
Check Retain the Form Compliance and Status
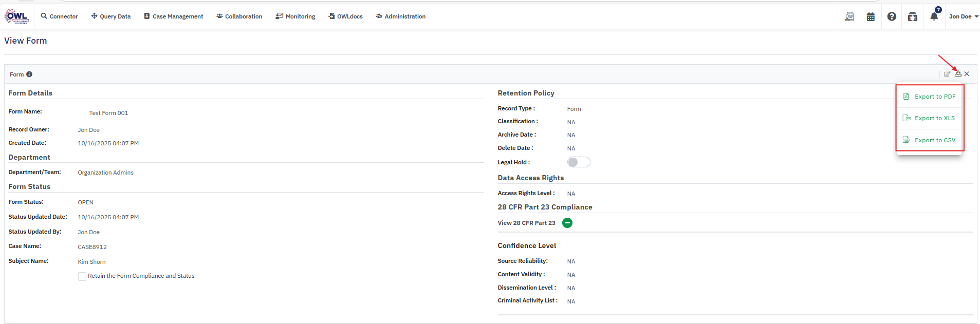point(82,276)
